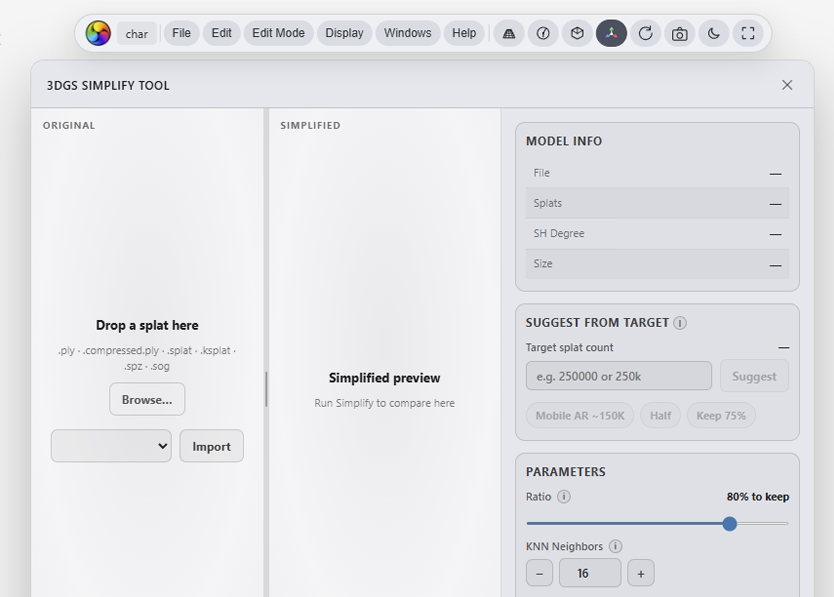Click the "Drop a splat here" text
Image resolution: width=834 pixels, height=597 pixels.
point(147,325)
